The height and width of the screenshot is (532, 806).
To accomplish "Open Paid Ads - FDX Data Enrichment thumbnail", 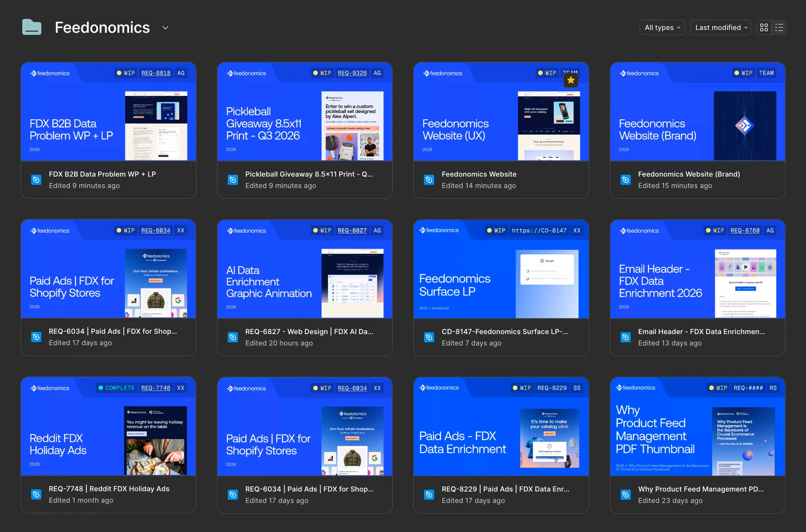I will tap(501, 426).
